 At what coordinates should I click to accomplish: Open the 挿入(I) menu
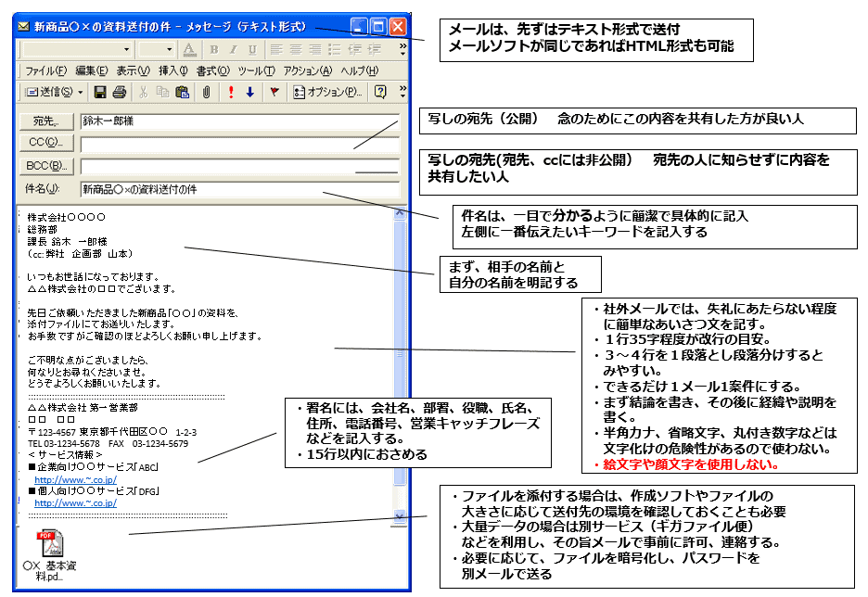click(x=173, y=70)
